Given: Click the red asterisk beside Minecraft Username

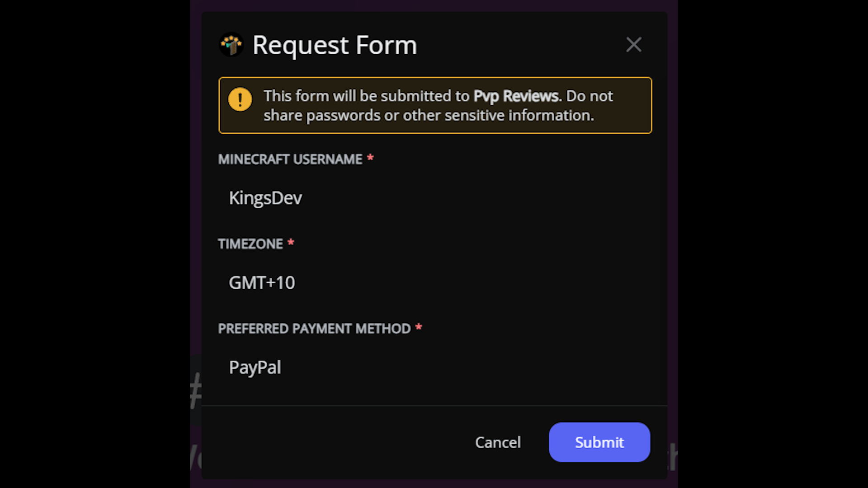Looking at the screenshot, I should 370,158.
